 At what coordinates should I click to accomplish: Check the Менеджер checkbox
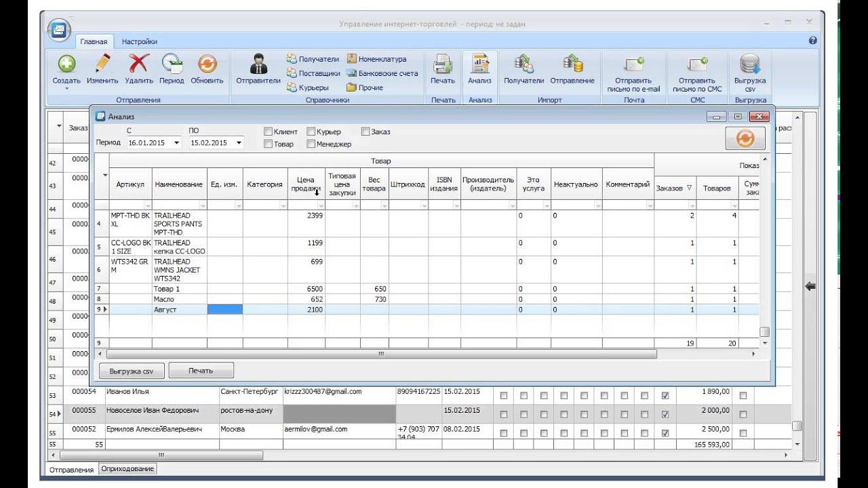311,144
